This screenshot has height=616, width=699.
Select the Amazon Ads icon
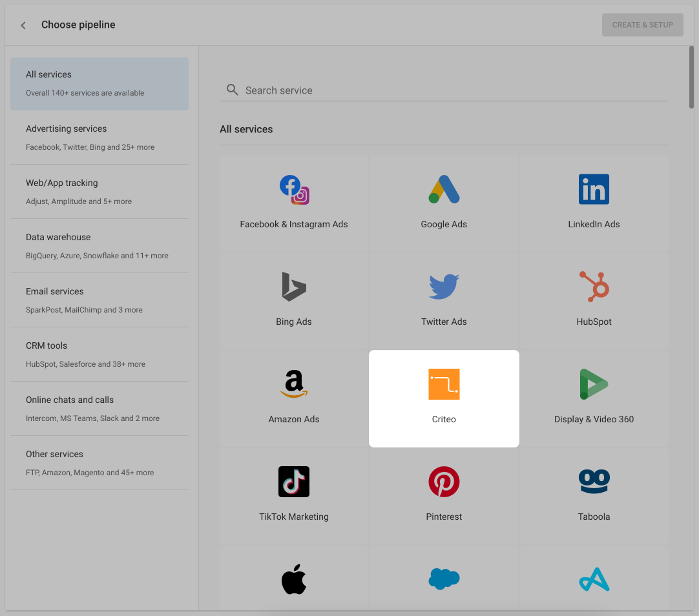[294, 384]
